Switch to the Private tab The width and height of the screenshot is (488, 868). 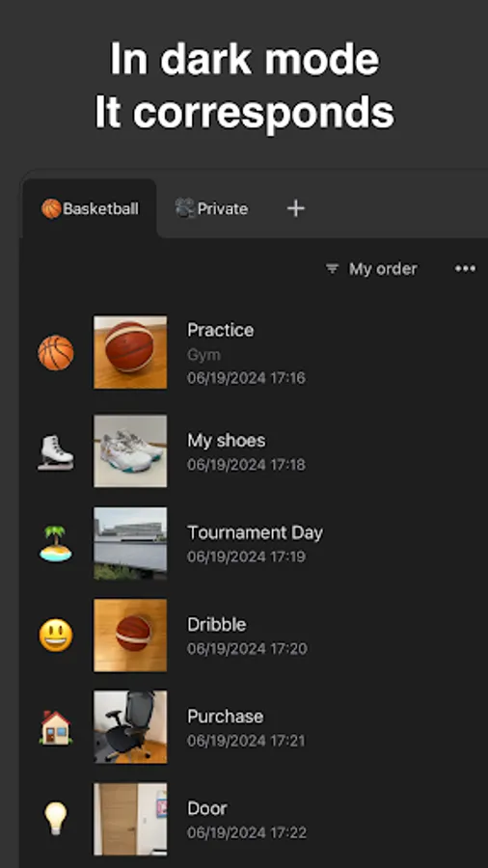tap(211, 208)
